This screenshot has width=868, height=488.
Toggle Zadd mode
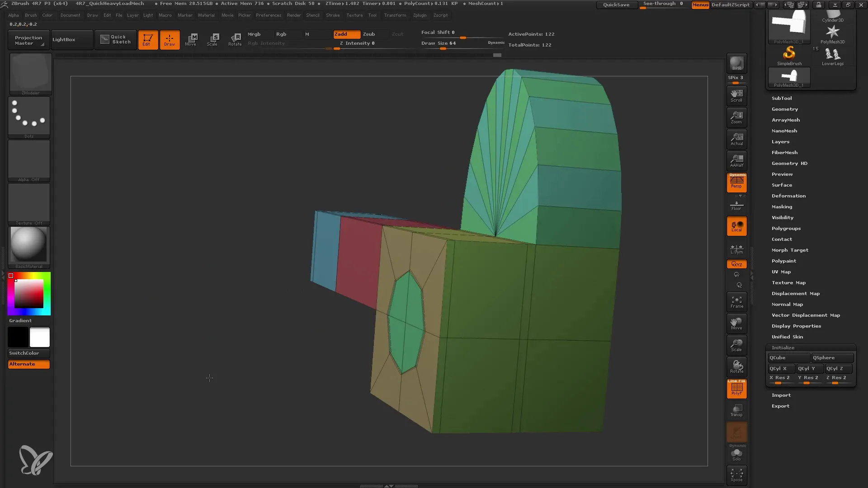tap(347, 34)
